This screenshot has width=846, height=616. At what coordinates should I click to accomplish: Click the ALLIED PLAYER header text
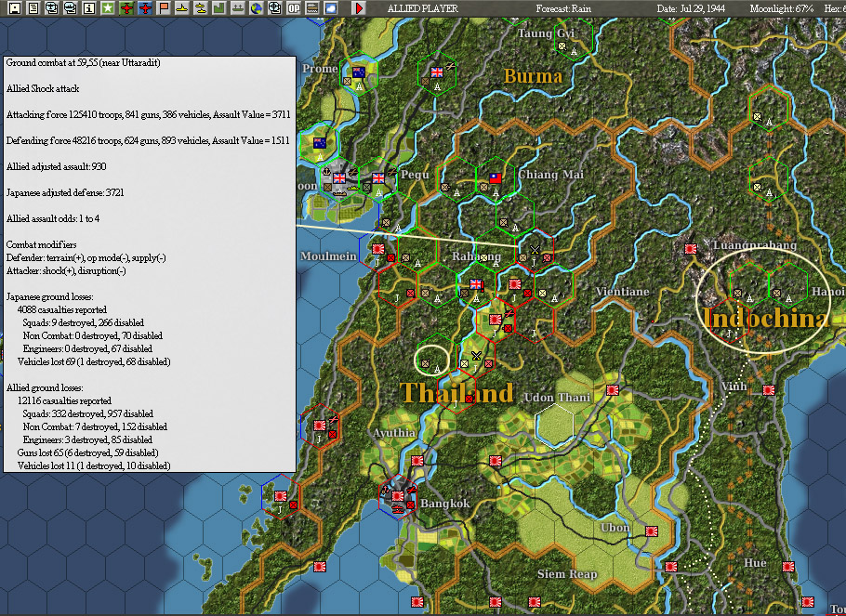click(422, 8)
